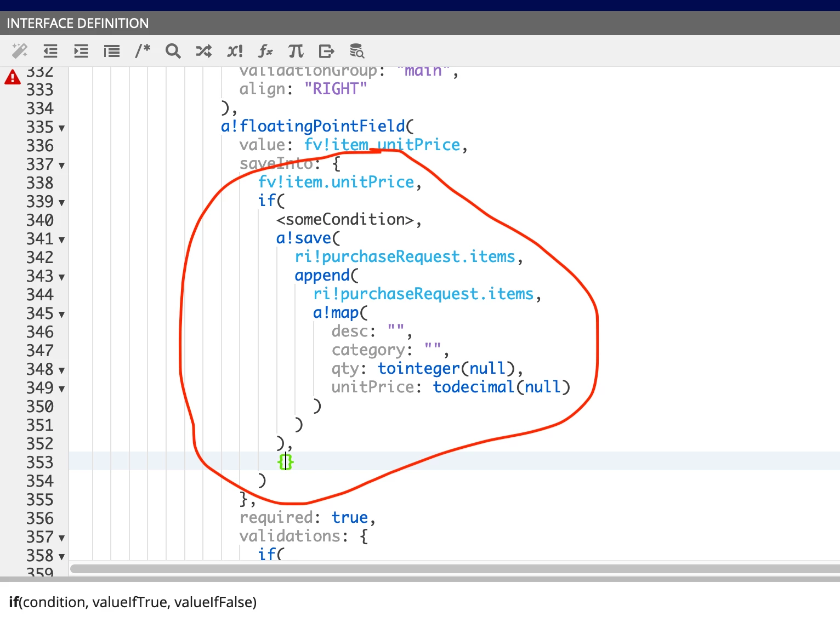The image size is (840, 628).
Task: Click the magic wand format icon
Action: click(x=20, y=51)
